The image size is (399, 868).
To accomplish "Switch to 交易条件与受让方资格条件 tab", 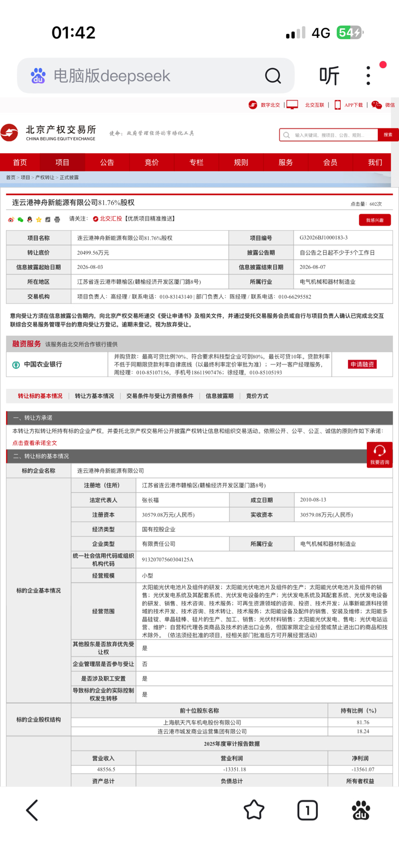I will point(160,396).
